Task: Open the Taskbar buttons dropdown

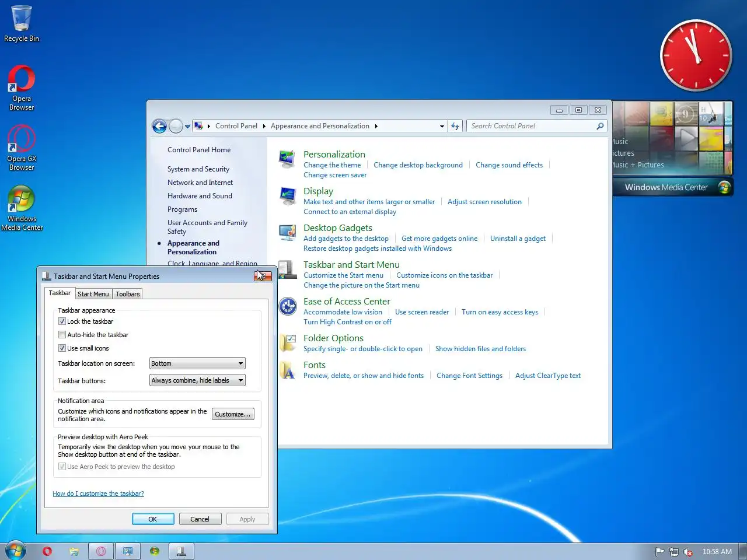Action: (197, 380)
